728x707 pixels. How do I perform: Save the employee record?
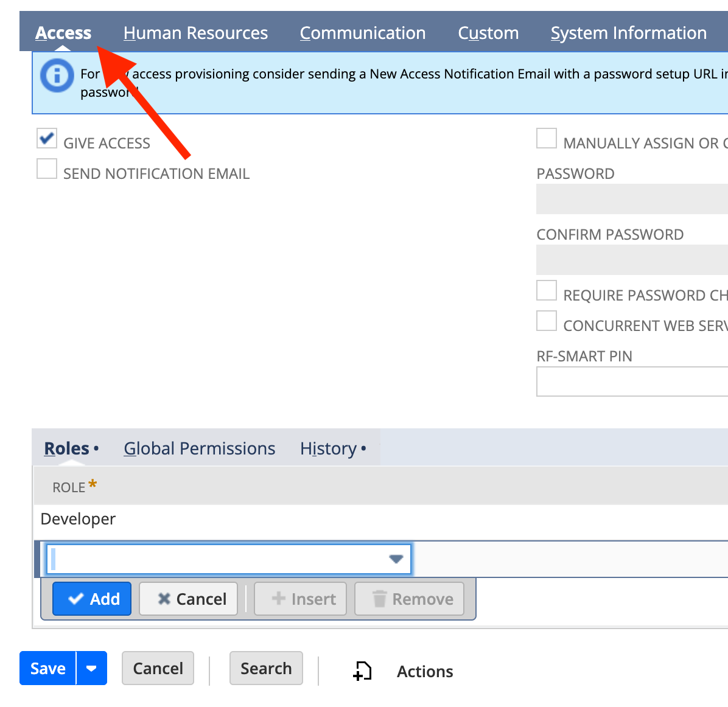coord(47,668)
